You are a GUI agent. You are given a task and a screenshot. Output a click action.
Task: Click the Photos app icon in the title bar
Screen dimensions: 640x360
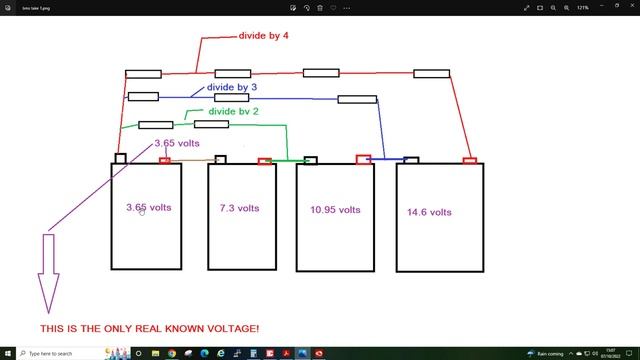pyautogui.click(x=8, y=8)
